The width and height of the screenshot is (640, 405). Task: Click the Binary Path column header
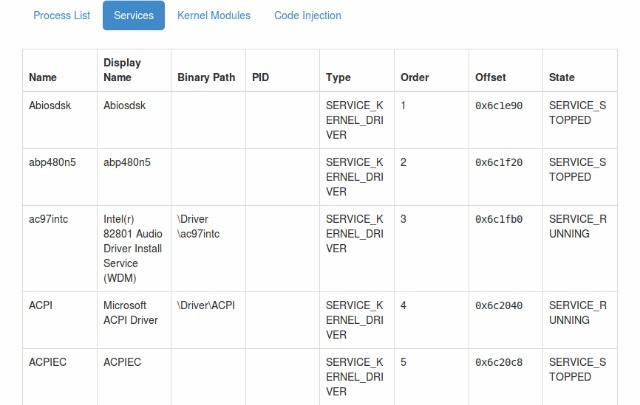(x=206, y=77)
